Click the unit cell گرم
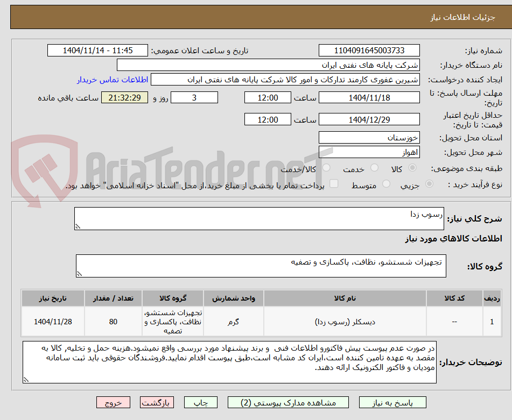Screen dimensions: 512x420 pyautogui.click(x=234, y=322)
